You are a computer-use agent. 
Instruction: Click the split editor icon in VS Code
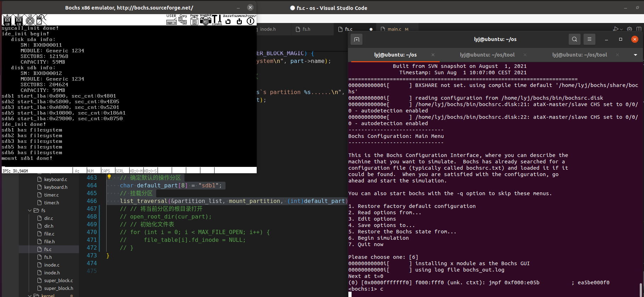point(639,29)
